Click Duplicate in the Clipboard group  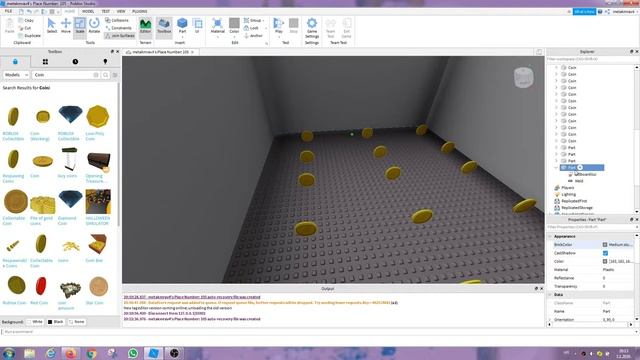point(29,36)
